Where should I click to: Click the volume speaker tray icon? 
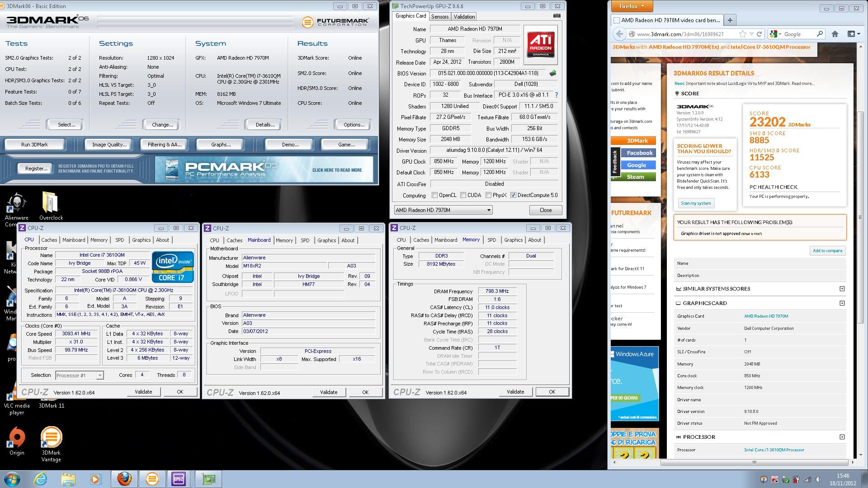pos(819,479)
